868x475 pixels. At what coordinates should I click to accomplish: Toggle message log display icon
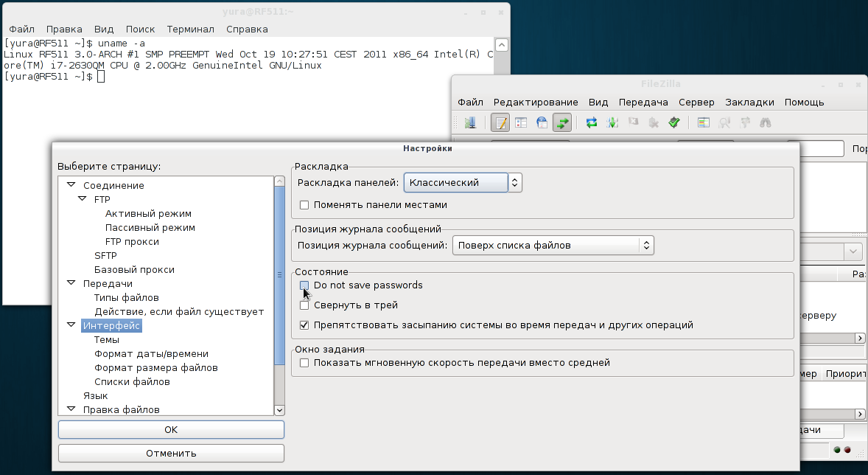pos(501,122)
